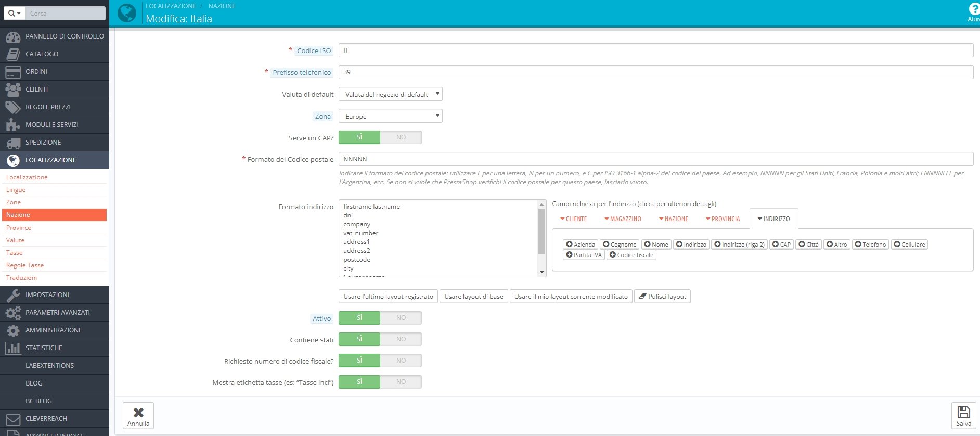
Task: Click the Ordini credit card icon
Action: (x=13, y=72)
